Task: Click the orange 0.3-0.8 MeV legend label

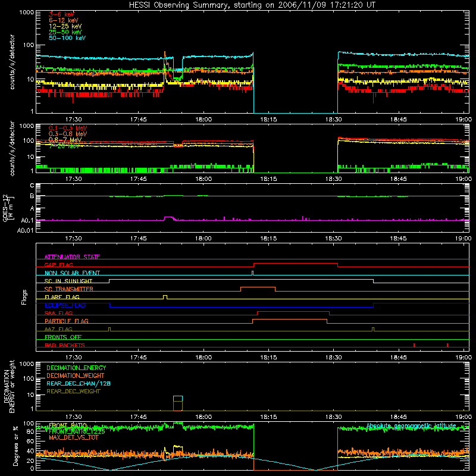Action: pyautogui.click(x=68, y=134)
